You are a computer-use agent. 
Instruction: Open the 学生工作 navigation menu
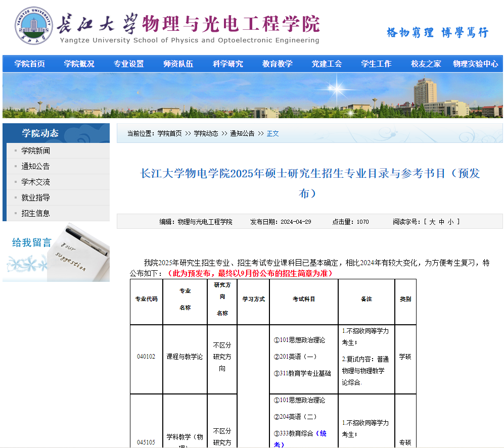[x=376, y=64]
